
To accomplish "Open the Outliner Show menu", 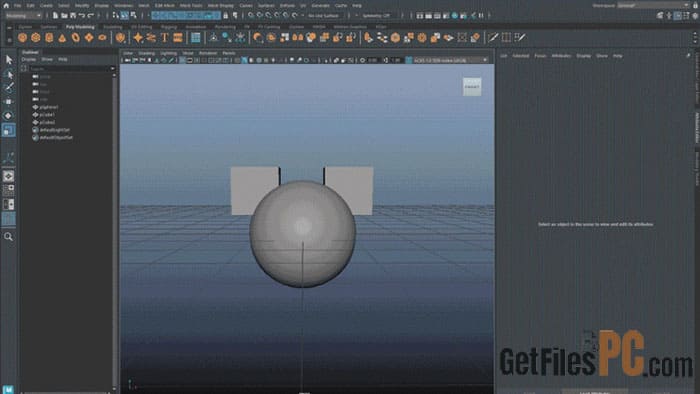I will point(47,59).
